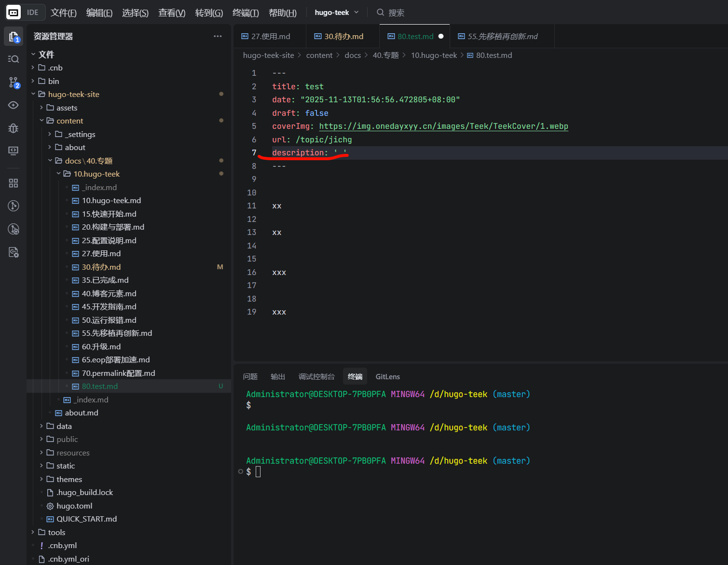
Task: Open the Explorer icon in activity bar
Action: pos(14,37)
